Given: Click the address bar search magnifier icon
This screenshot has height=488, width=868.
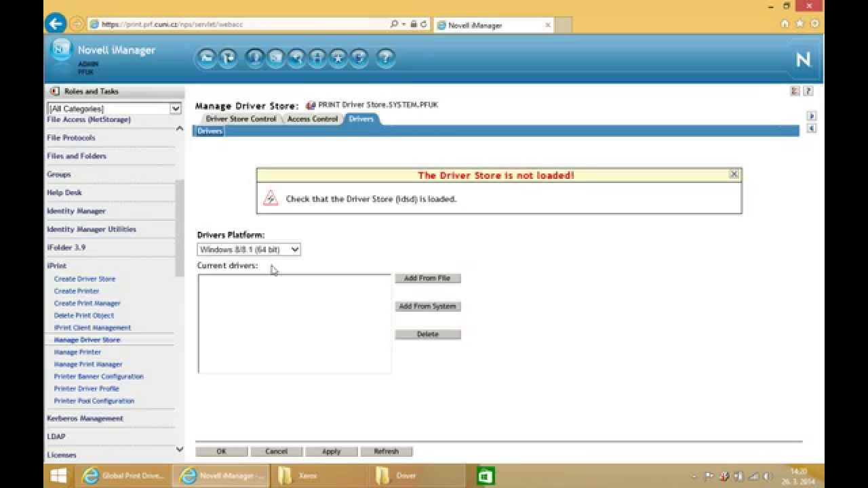Looking at the screenshot, I should click(394, 24).
